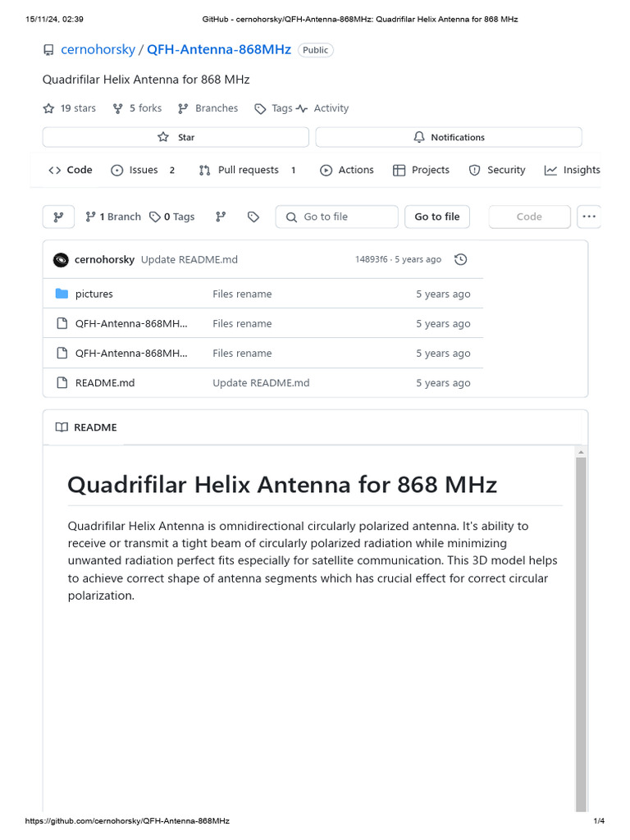Image resolution: width=630 pixels, height=840 pixels.
Task: Click the commit history clock icon
Action: 461,259
